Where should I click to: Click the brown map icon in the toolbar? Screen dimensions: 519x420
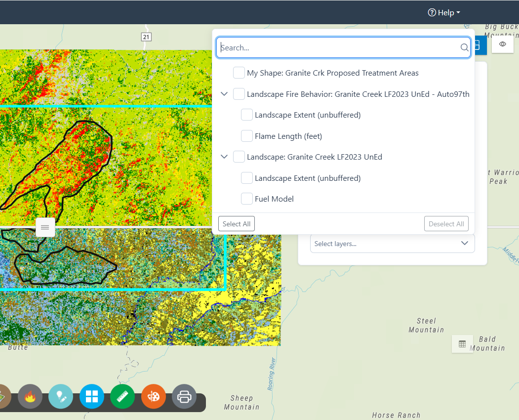click(3, 396)
